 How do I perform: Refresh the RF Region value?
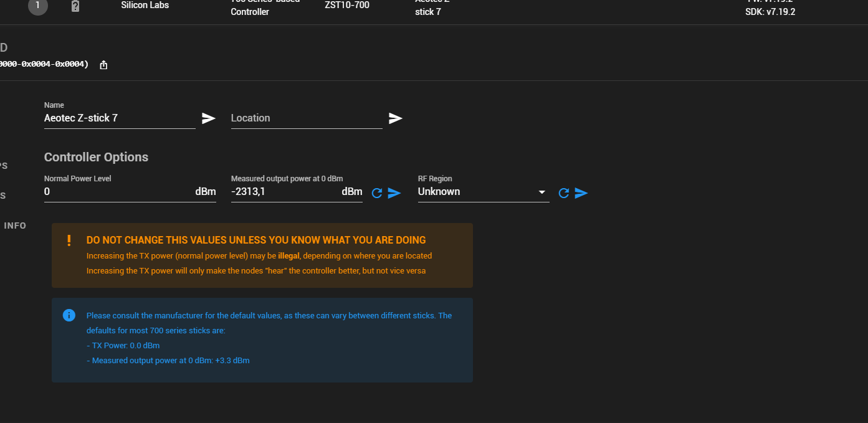click(x=563, y=193)
